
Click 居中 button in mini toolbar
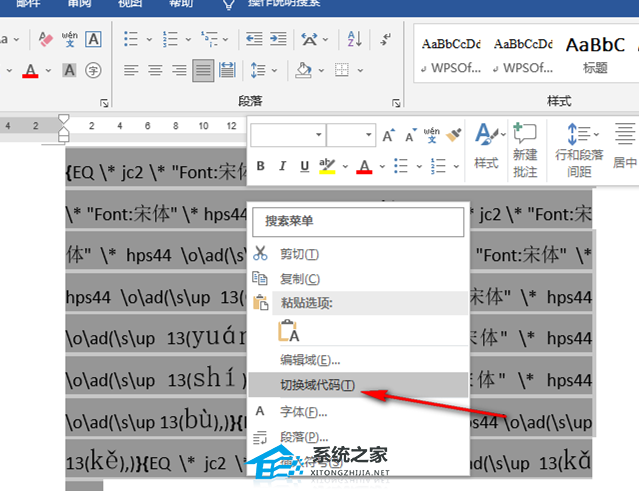(625, 147)
